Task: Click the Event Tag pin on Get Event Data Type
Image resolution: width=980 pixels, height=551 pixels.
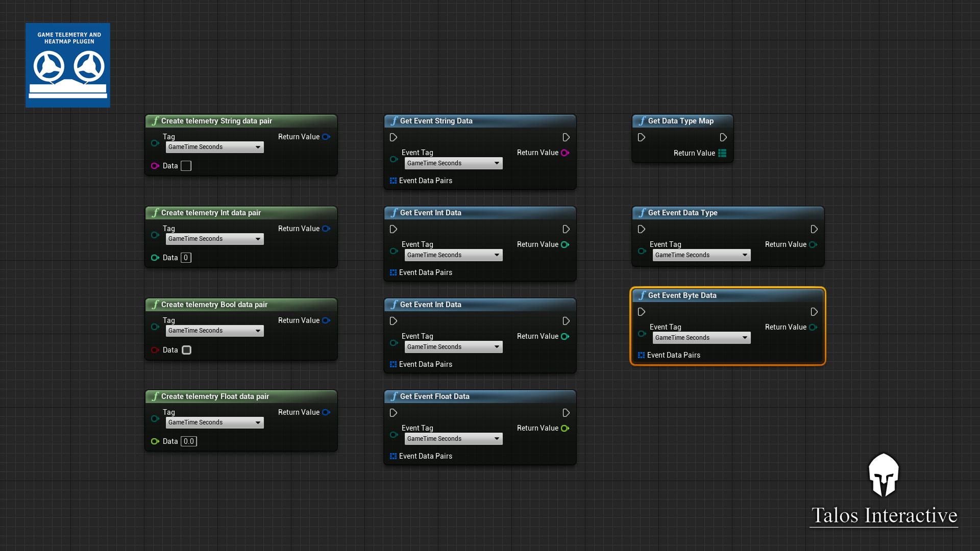Action: click(642, 251)
